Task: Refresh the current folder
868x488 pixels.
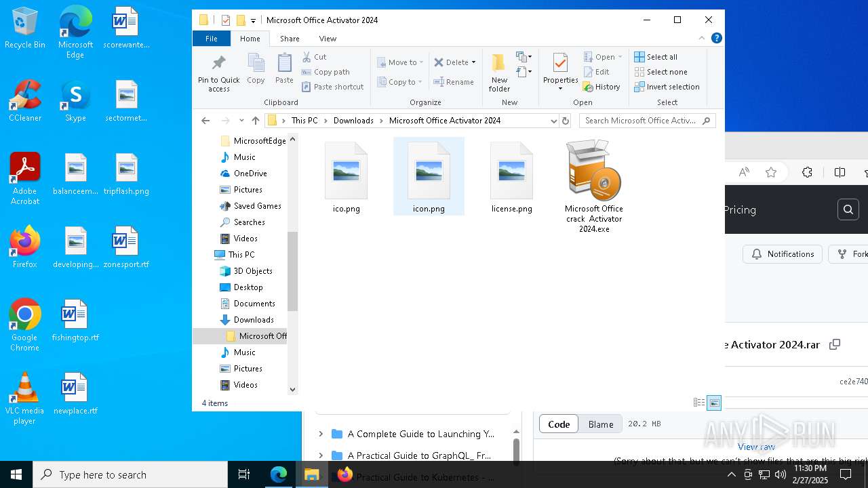Action: [566, 121]
